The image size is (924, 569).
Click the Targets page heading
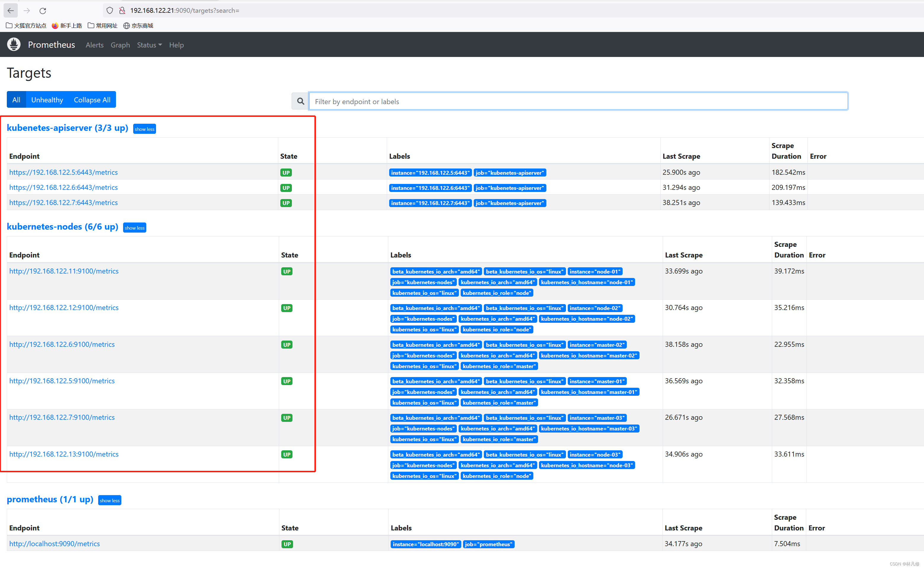coord(29,73)
